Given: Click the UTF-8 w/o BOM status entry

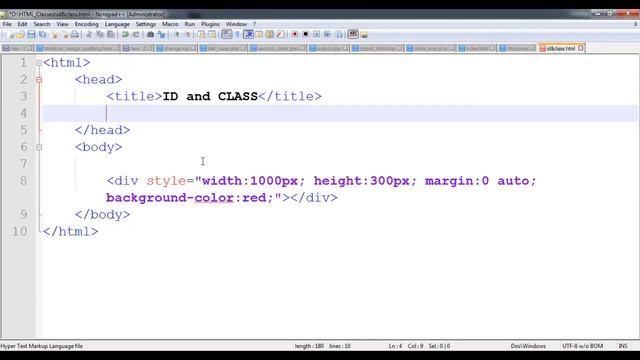Looking at the screenshot, I should [x=582, y=346].
